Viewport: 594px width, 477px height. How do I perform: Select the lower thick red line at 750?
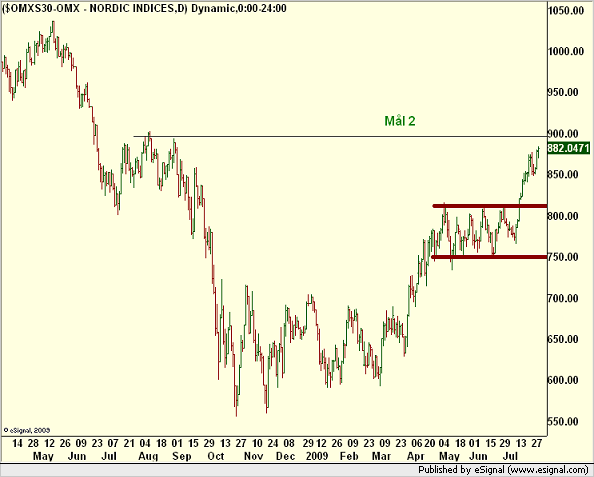point(489,257)
